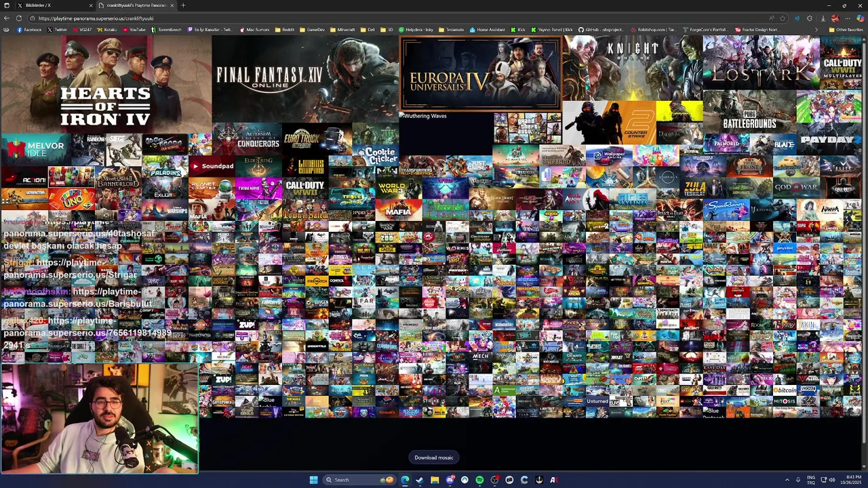This screenshot has height=488, width=868.
Task: Select the Hearts of Iron IV tile
Action: tap(106, 83)
